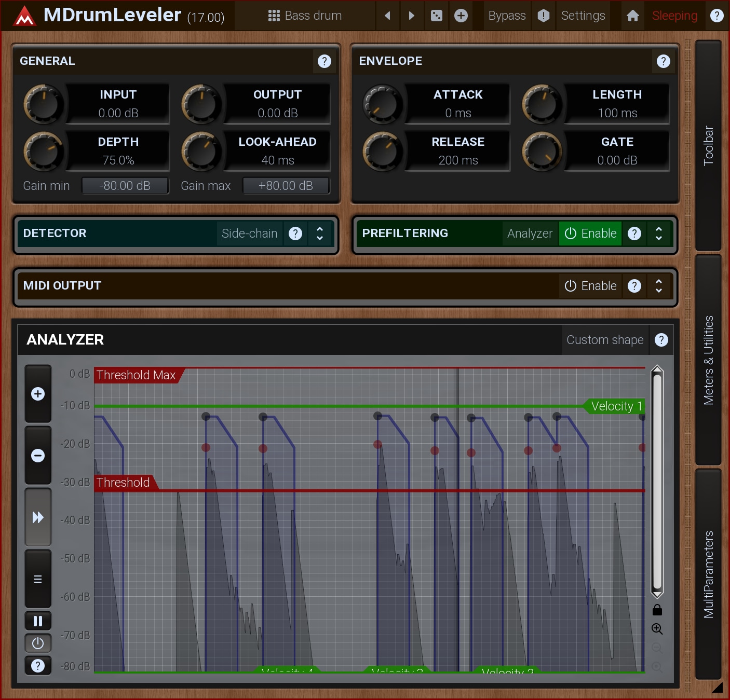The width and height of the screenshot is (730, 700).
Task: Open the Settings button
Action: tap(583, 16)
